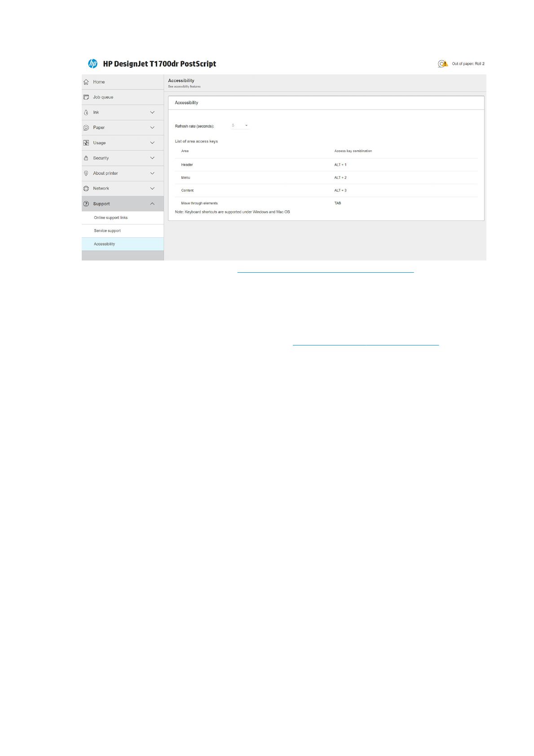Select Accessibility in the Support submenu

point(104,244)
